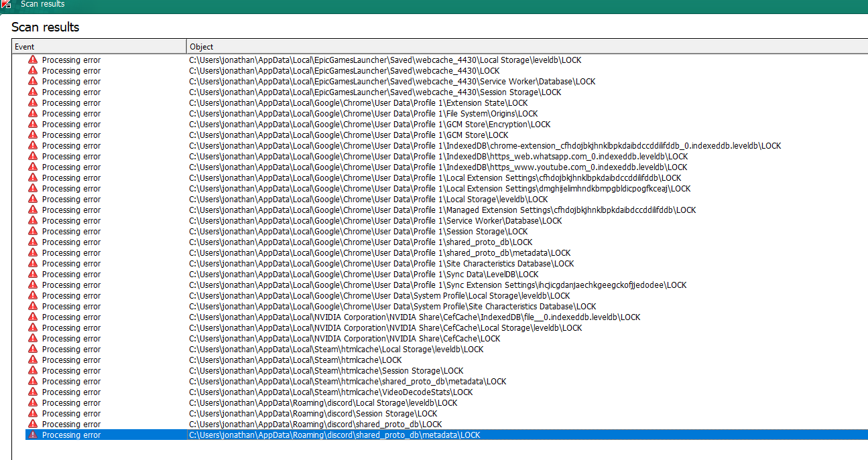Screen dimensions: 868x460
Task: Click the error icon for Chrome Profile 1 Local Storage leveldb
Action: 33,199
